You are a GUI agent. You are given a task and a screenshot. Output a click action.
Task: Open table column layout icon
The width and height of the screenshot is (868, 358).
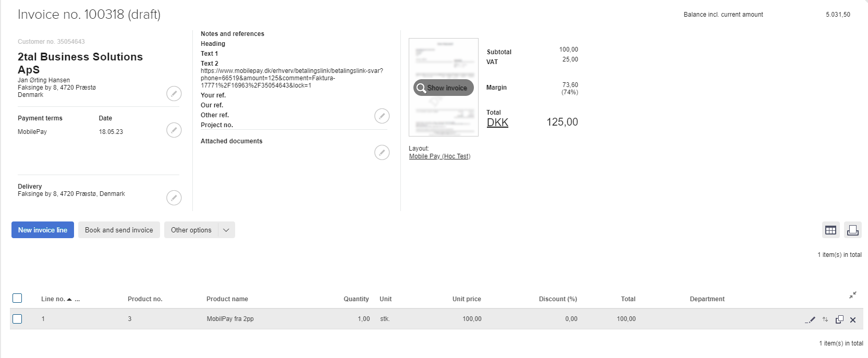[x=830, y=230]
